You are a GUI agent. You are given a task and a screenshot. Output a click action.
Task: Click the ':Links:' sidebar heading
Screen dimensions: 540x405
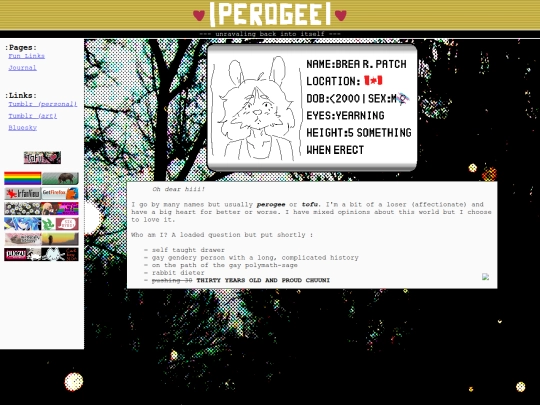pyautogui.click(x=21, y=95)
